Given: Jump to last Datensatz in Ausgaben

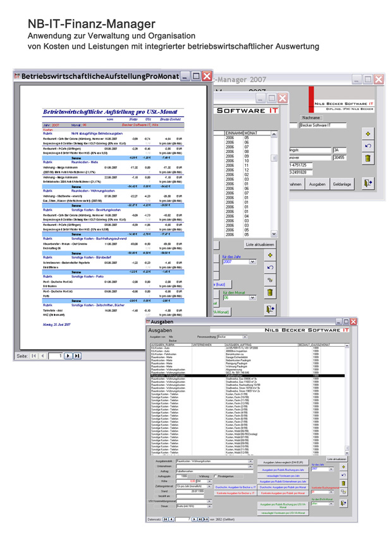Looking at the screenshot, I should point(200,520).
